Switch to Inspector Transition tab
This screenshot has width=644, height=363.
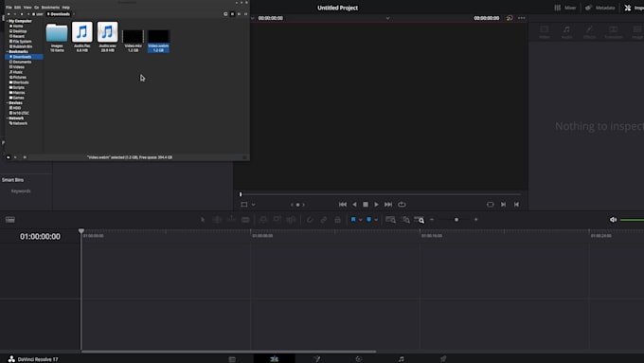tap(613, 31)
